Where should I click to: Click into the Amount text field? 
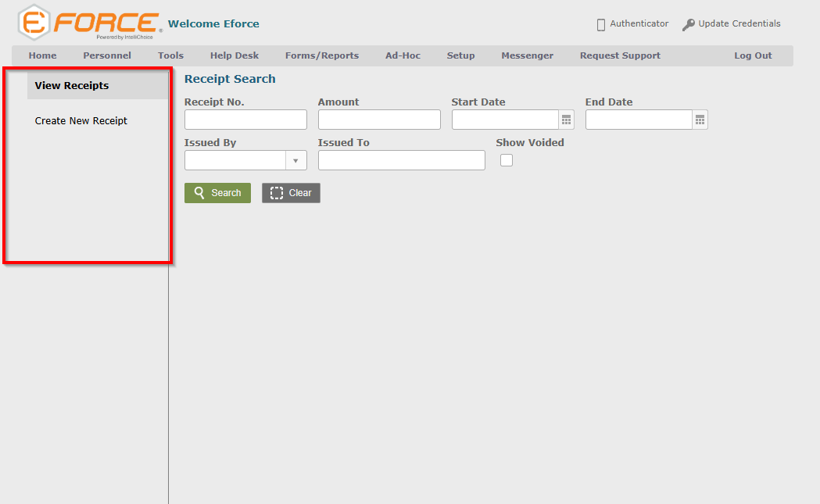(379, 120)
